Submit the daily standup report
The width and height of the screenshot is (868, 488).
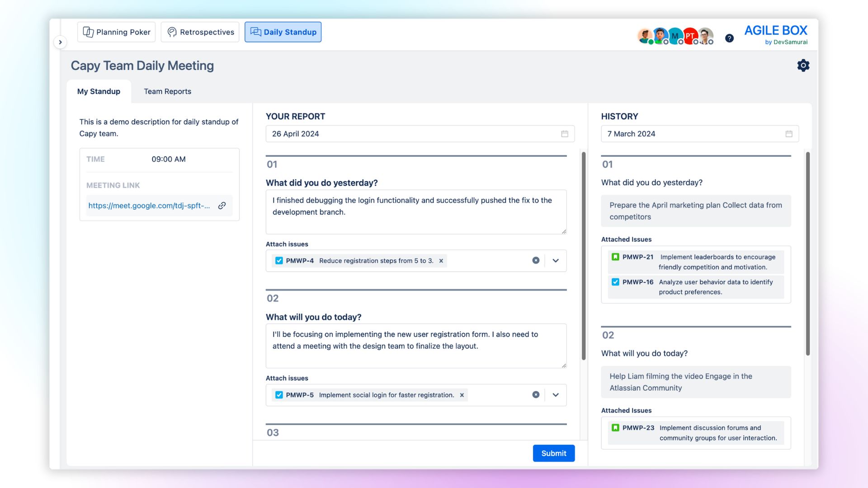click(x=554, y=453)
